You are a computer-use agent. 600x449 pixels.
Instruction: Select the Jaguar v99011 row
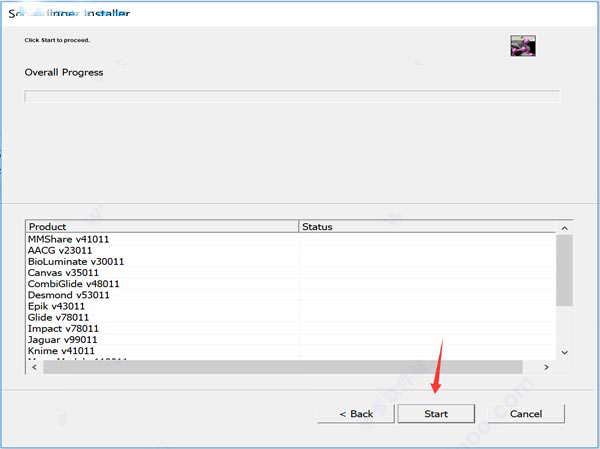291,340
